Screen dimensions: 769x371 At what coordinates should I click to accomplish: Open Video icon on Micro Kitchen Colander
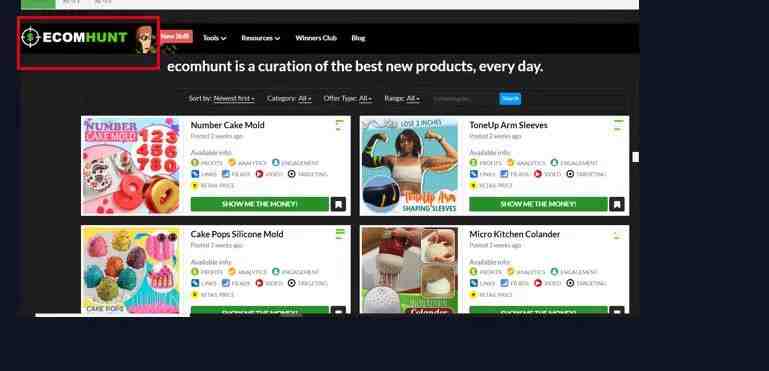(538, 283)
